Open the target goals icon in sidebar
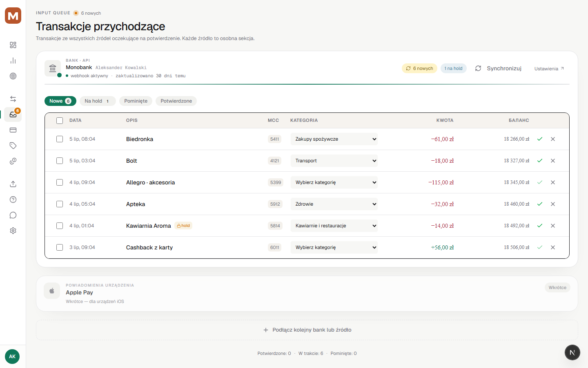This screenshot has width=588, height=368. pyautogui.click(x=13, y=76)
